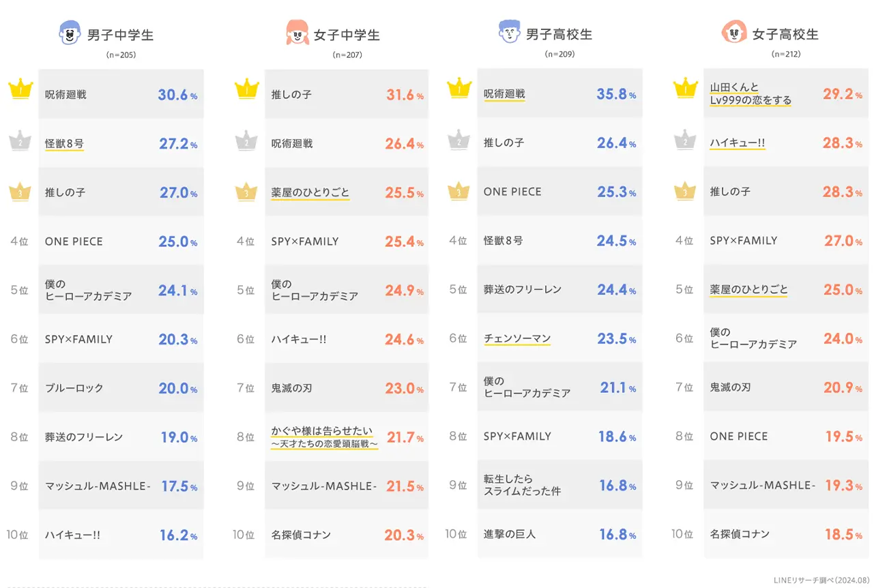
Task: Click the bronze third-place crown in 男子高校生 column
Action: click(459, 190)
